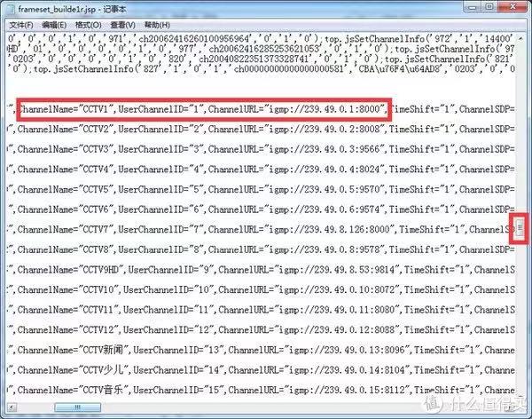
Task: Click the URL igmp://239.49.0.12:8088
Action: pyautogui.click(x=337, y=330)
